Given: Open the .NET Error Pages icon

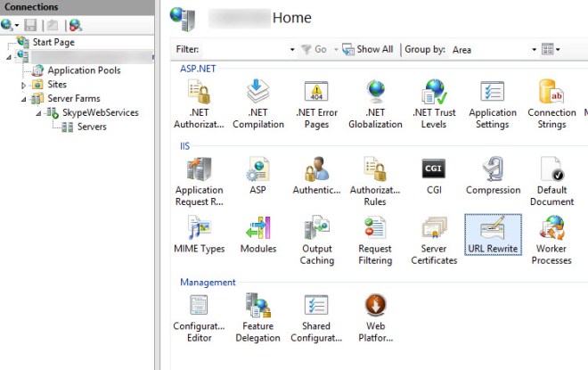Looking at the screenshot, I should (316, 103).
